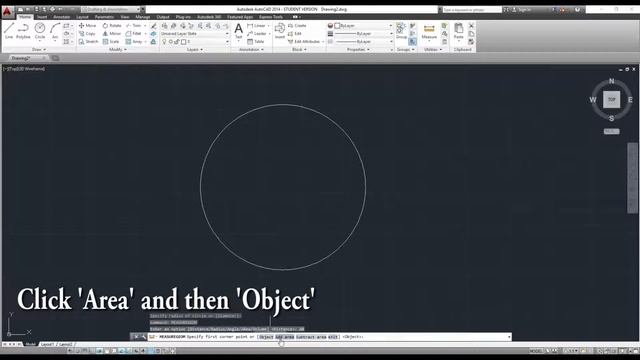This screenshot has width=640, height=360.
Task: Click the Measure tool
Action: [429, 31]
